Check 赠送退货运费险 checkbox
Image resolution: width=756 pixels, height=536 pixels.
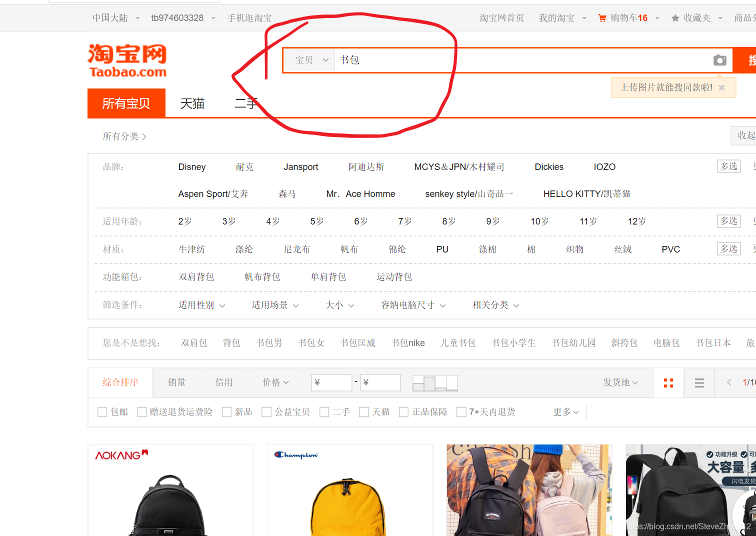coord(142,412)
